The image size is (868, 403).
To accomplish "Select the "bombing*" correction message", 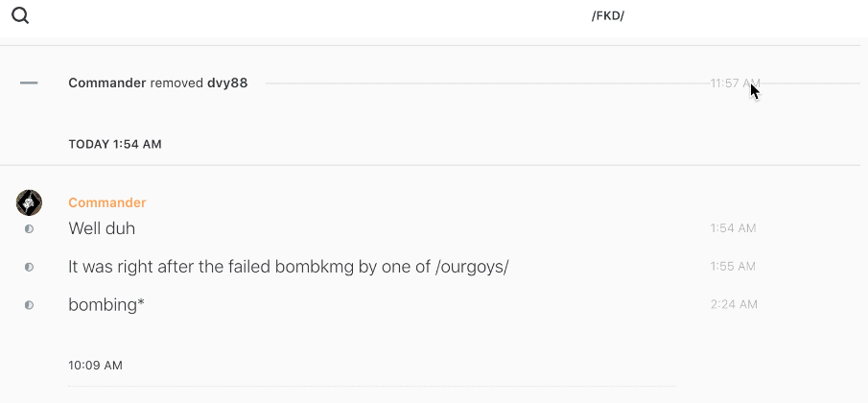I will coord(106,305).
